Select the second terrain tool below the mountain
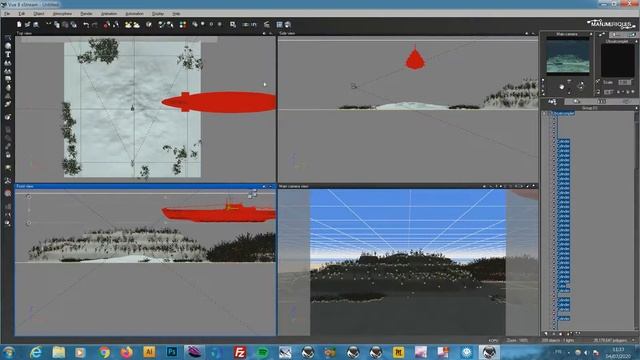Image resolution: width=640 pixels, height=360 pixels. pyautogui.click(x=8, y=71)
